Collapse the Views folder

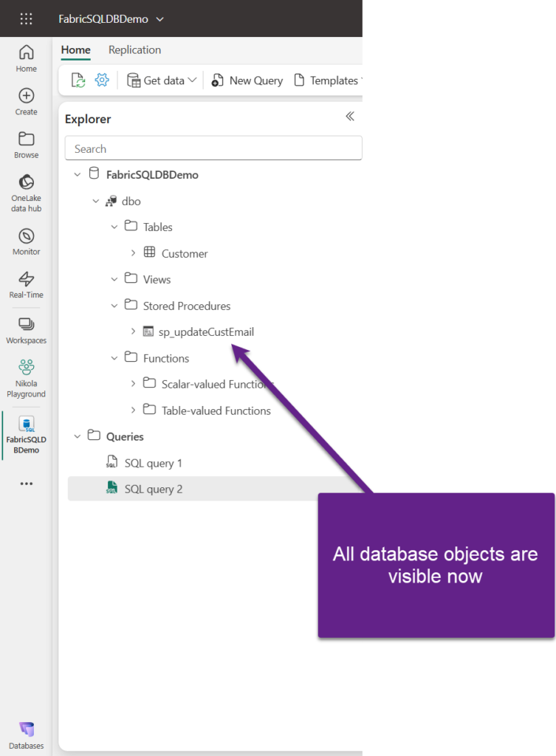click(114, 279)
